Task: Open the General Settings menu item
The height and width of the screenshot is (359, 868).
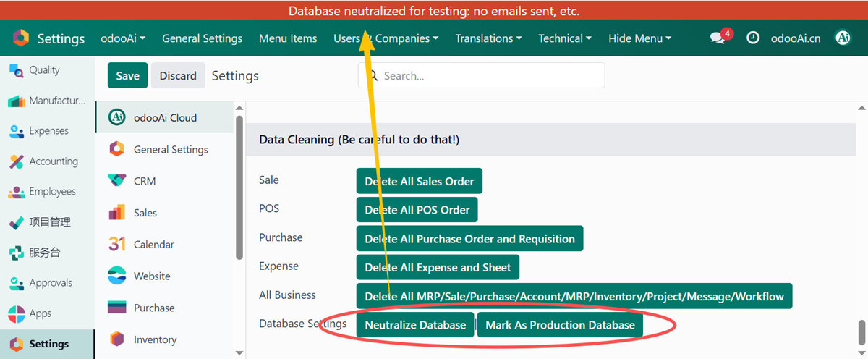Action: point(202,38)
